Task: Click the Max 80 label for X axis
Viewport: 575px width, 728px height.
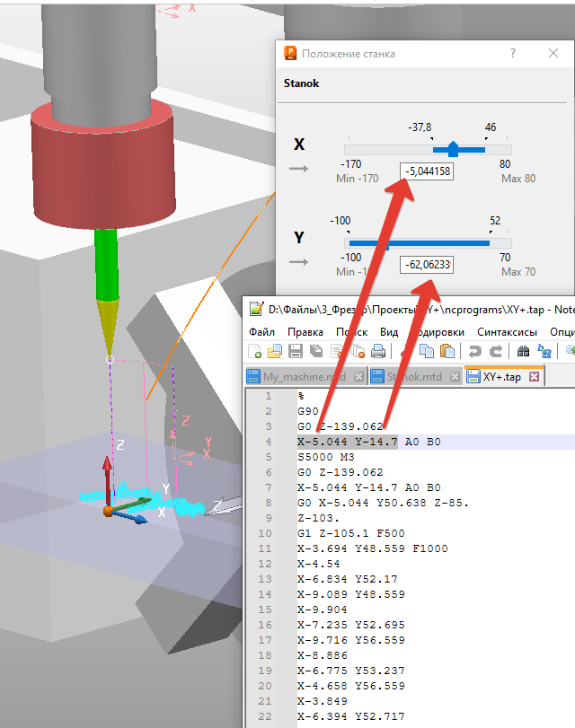Action: (x=518, y=179)
